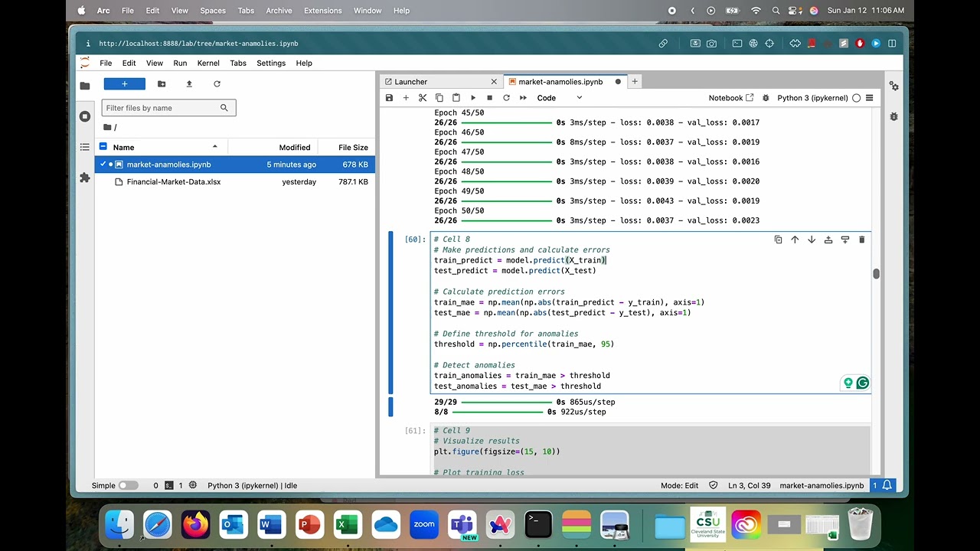Open the JupyterLab File menu
Image resolution: width=980 pixels, height=551 pixels.
(x=106, y=63)
